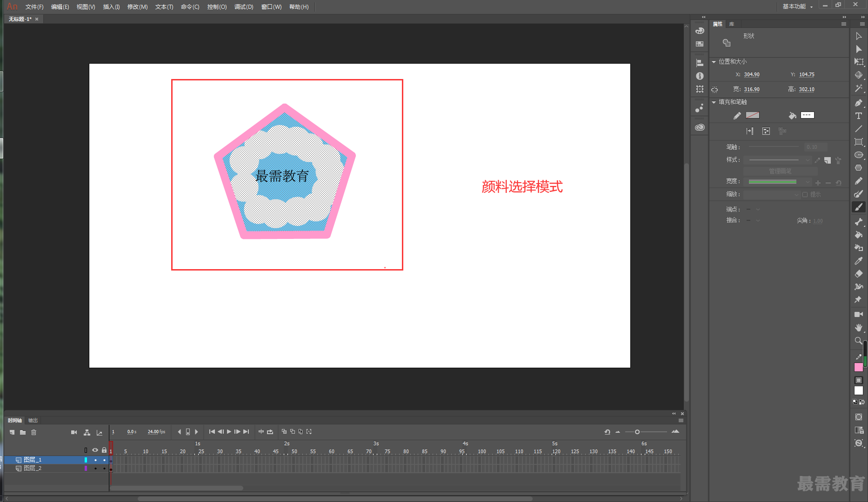Viewport: 868px width, 502px height.
Task: Create a new layer folder
Action: click(23, 432)
